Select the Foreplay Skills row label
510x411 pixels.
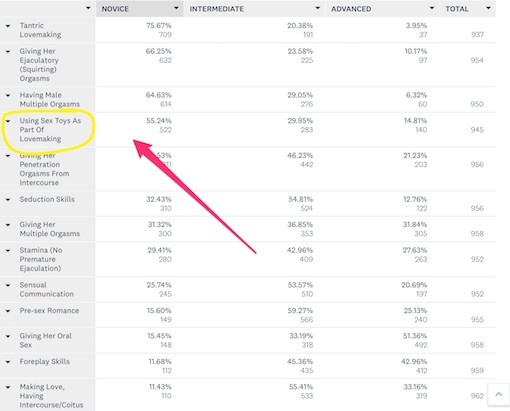coord(45,362)
